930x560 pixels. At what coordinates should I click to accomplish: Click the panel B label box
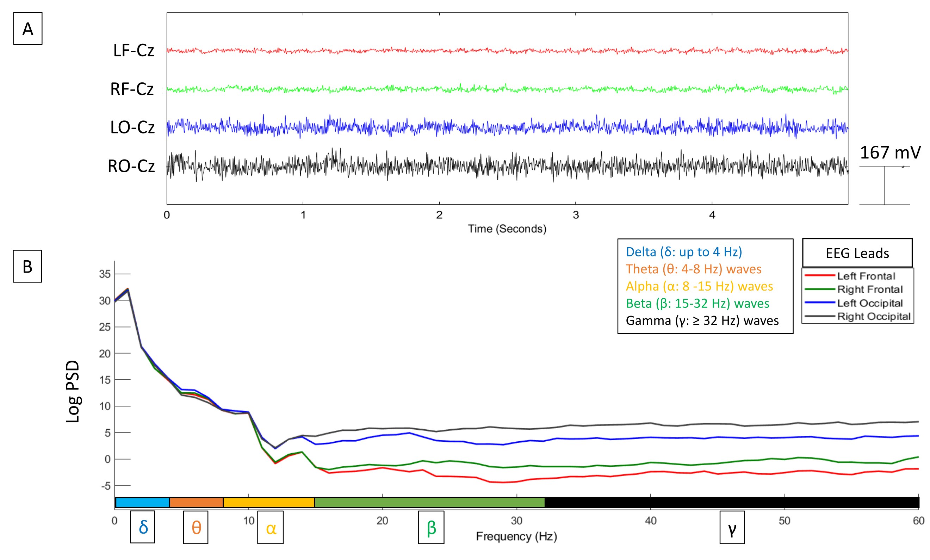point(27,266)
